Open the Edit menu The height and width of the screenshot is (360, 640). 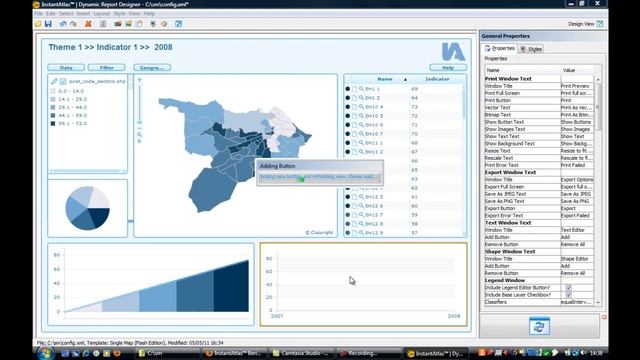51,13
